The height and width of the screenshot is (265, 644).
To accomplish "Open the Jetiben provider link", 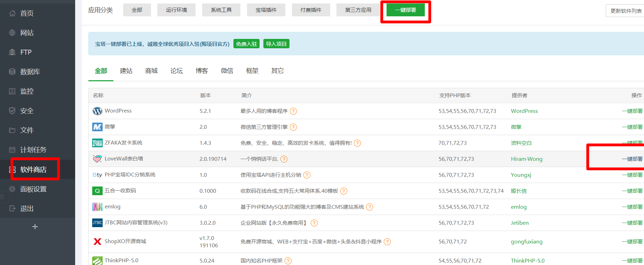I will tap(520, 223).
